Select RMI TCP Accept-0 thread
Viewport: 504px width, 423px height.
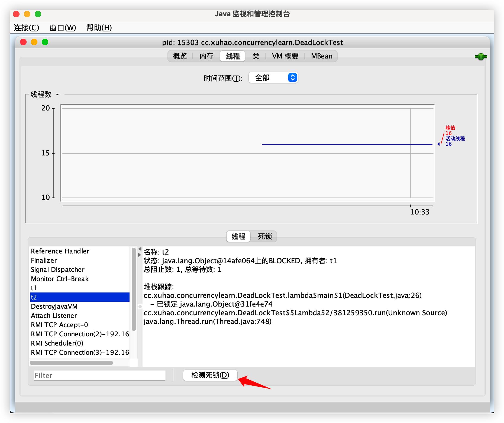point(80,325)
